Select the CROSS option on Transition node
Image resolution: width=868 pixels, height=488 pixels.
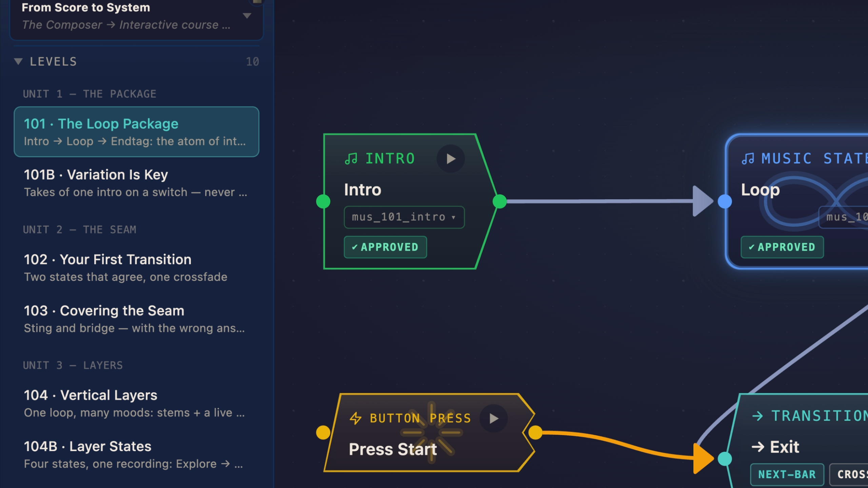point(849,474)
